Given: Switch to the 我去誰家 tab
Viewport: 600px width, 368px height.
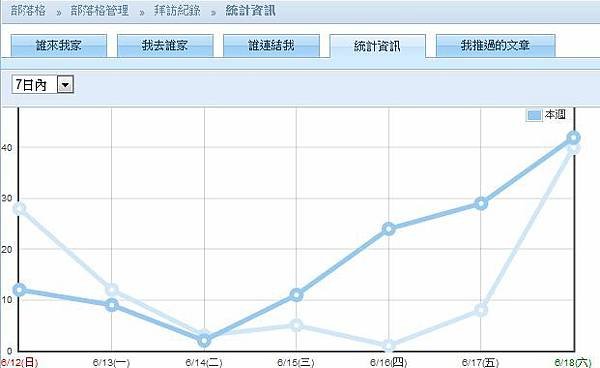Looking at the screenshot, I should pos(165,46).
